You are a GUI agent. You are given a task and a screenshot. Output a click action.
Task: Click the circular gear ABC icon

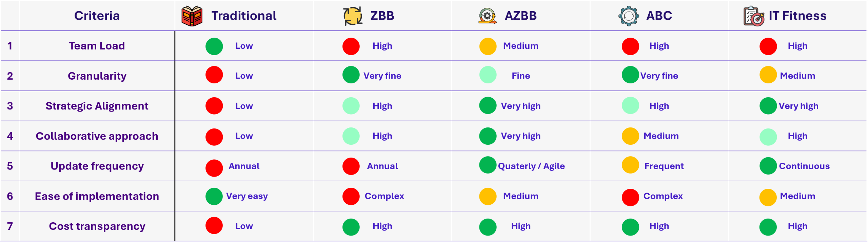(x=629, y=16)
